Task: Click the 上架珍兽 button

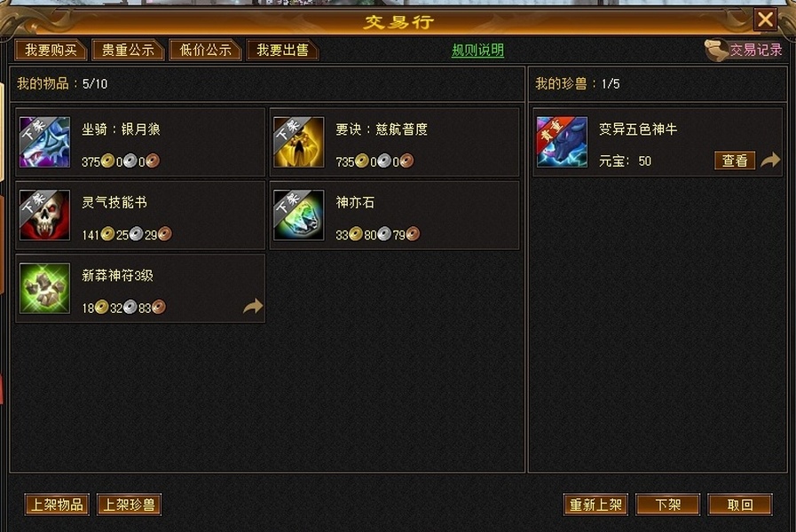Action: pos(129,505)
